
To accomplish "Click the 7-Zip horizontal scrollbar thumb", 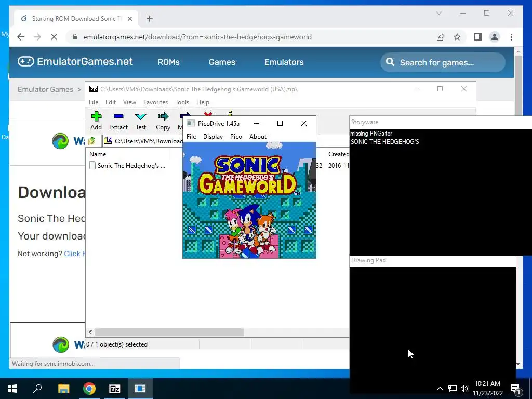I will pyautogui.click(x=169, y=332).
